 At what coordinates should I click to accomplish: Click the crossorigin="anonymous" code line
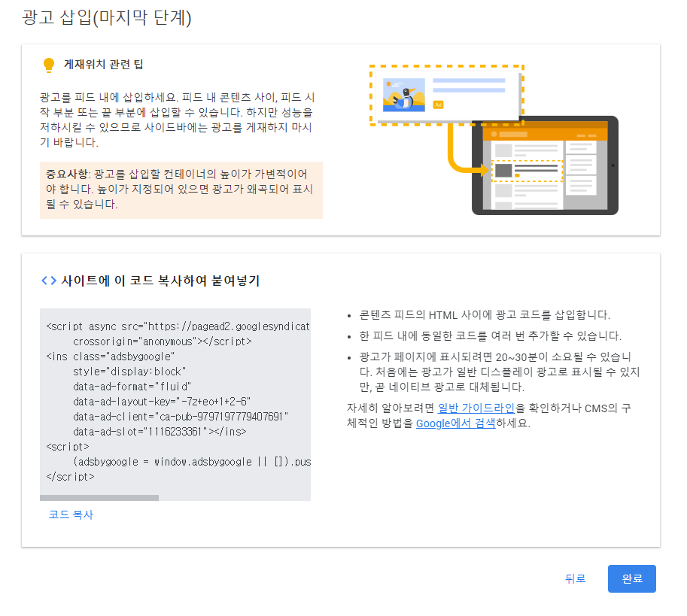coord(162,341)
